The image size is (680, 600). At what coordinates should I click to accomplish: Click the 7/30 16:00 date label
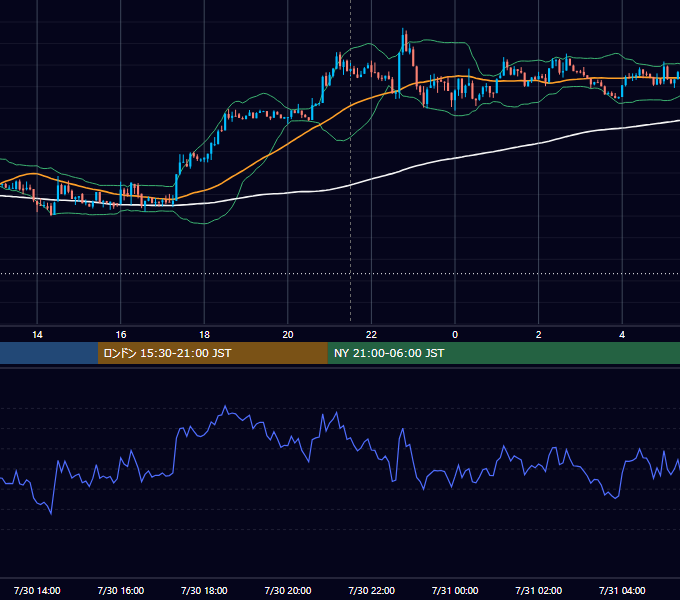[x=121, y=590]
